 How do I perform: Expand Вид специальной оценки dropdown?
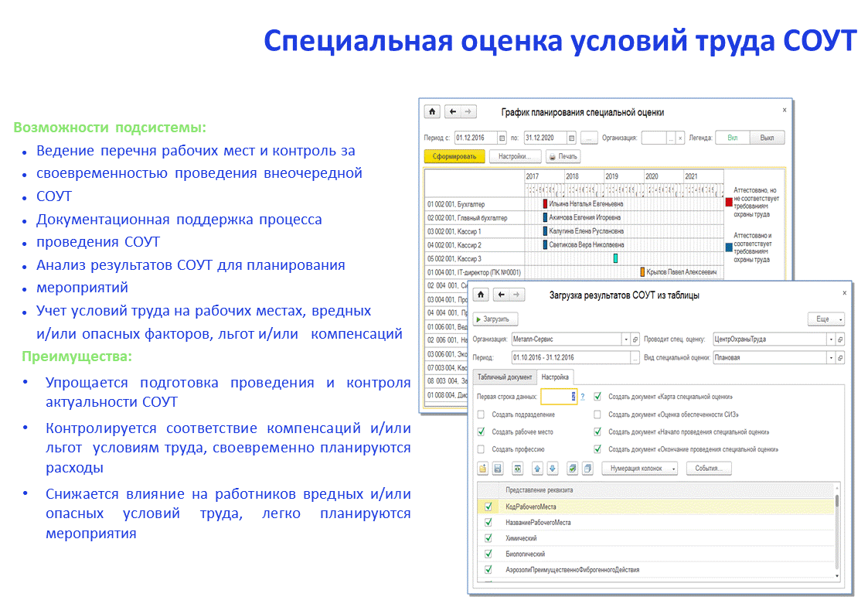tap(831, 358)
